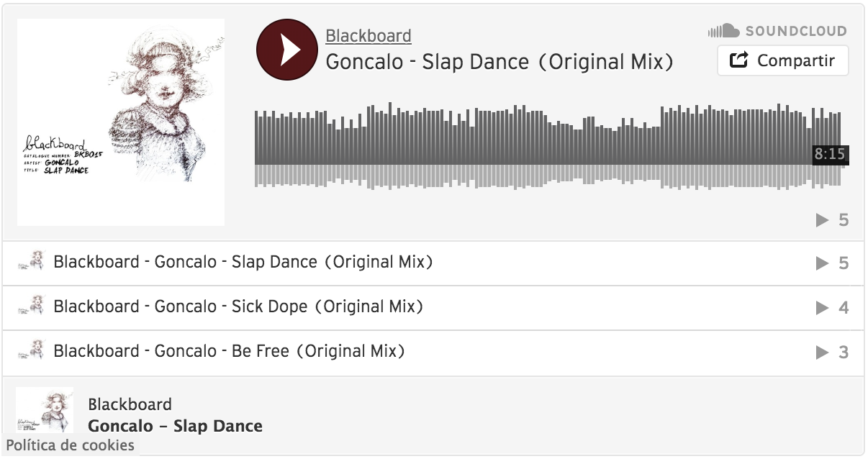
Task: Click the Slap Dance row thumbnail icon
Action: (31, 262)
